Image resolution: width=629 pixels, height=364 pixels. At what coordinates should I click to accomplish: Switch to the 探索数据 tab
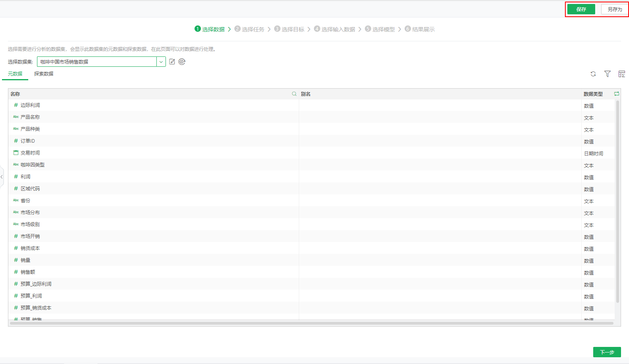click(x=44, y=74)
